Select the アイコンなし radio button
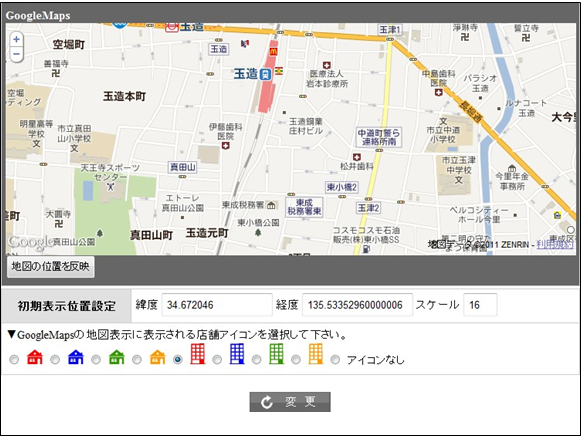 (335, 360)
